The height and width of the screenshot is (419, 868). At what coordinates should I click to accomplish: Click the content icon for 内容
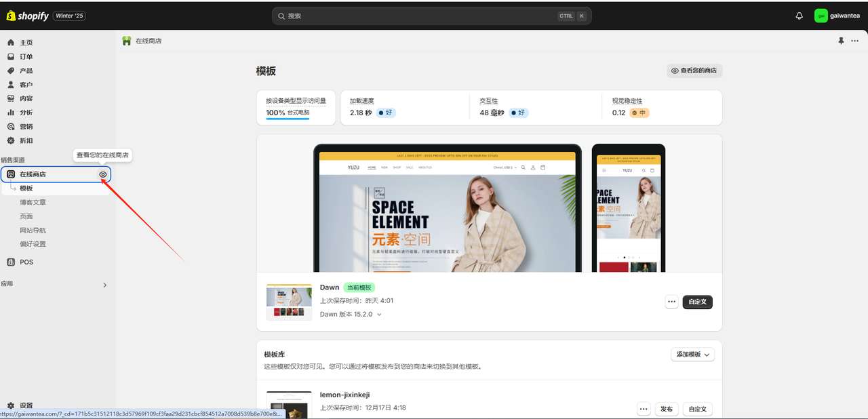(11, 98)
